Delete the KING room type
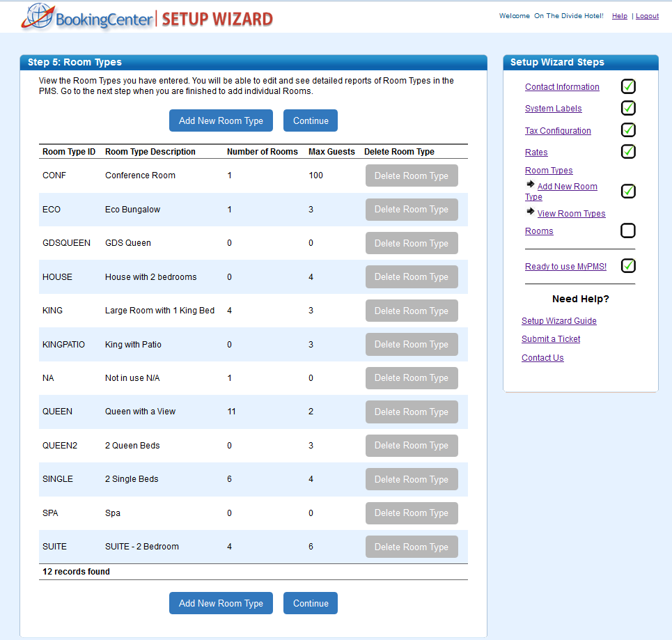Image resolution: width=672 pixels, height=640 pixels. tap(412, 311)
